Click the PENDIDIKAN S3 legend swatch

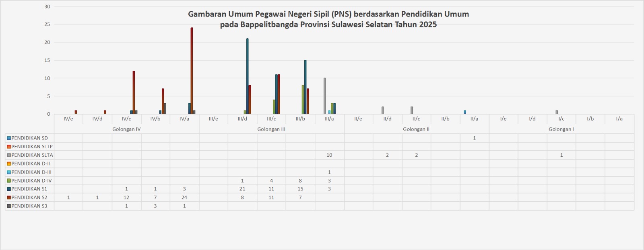(9, 206)
